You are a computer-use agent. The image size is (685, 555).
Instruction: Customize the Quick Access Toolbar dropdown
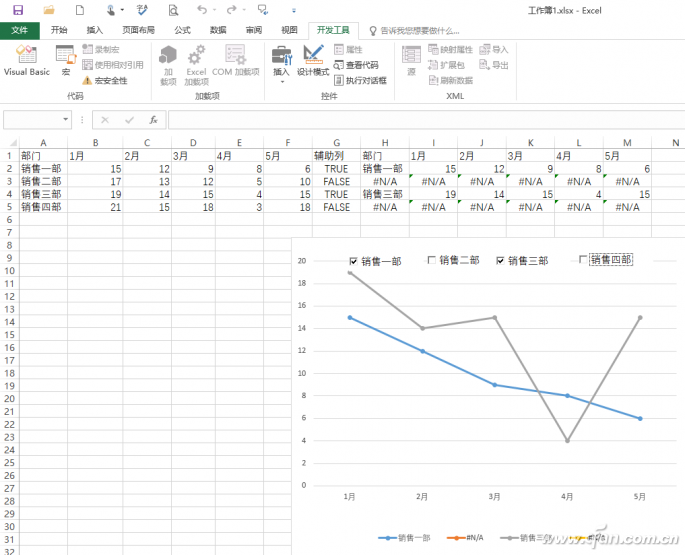click(x=294, y=10)
